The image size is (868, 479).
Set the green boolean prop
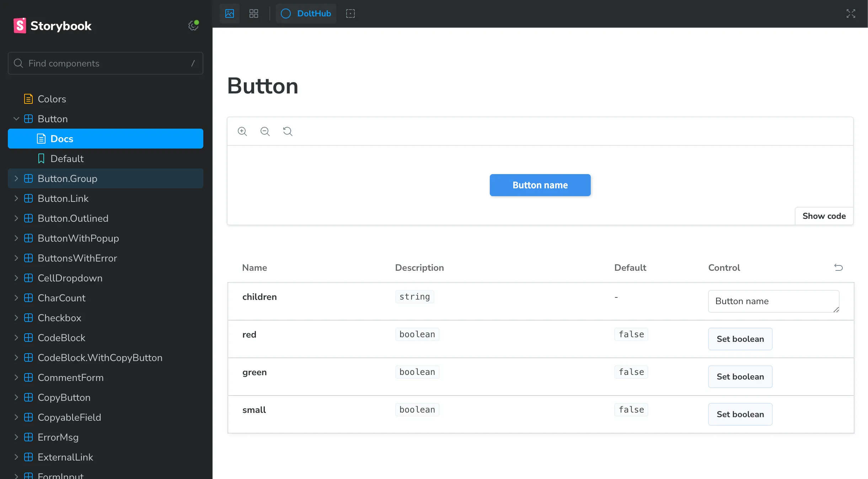(740, 376)
